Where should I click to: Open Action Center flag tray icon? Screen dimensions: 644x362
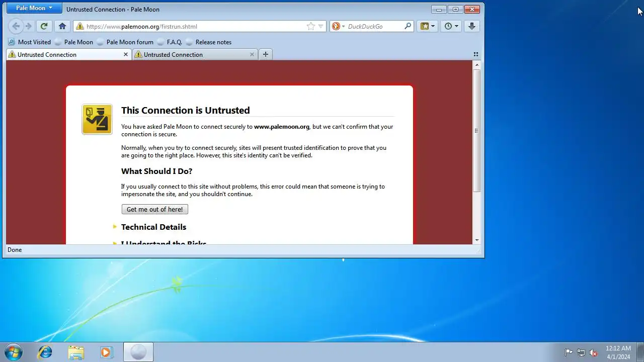point(569,352)
